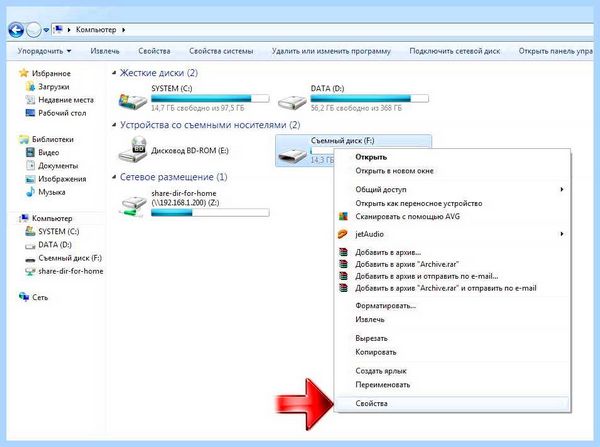Select the SYSTEM (C:) drive icon

coord(132,101)
